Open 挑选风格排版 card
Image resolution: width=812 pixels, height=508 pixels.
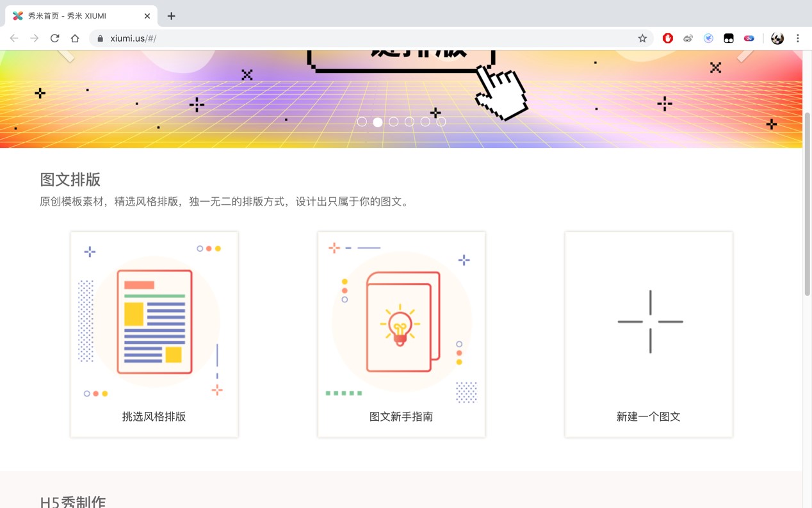(x=154, y=334)
